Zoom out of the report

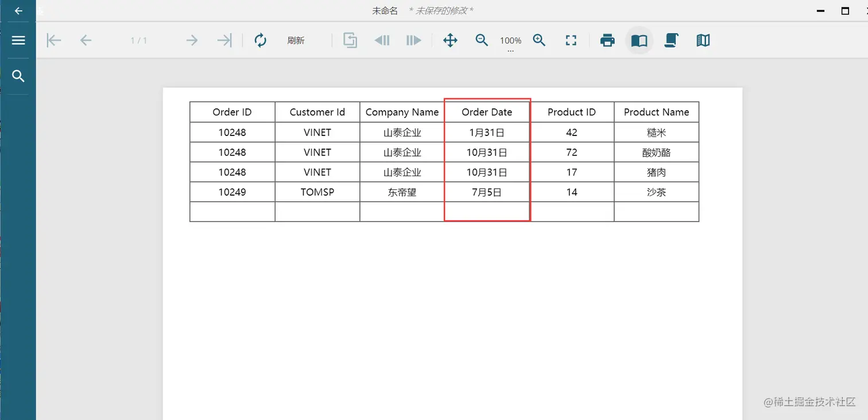(482, 40)
